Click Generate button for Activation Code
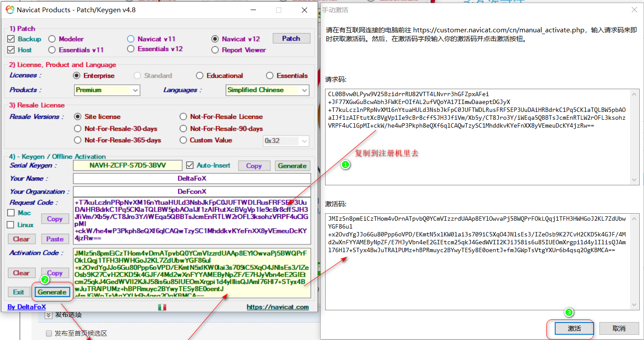 pyautogui.click(x=52, y=292)
